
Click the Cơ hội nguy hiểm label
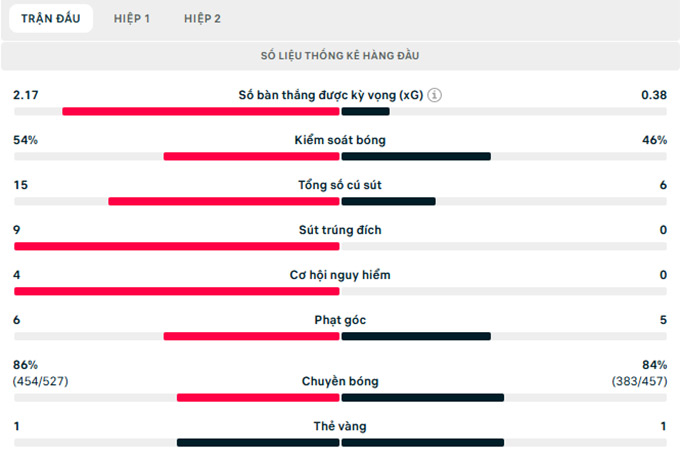340,275
